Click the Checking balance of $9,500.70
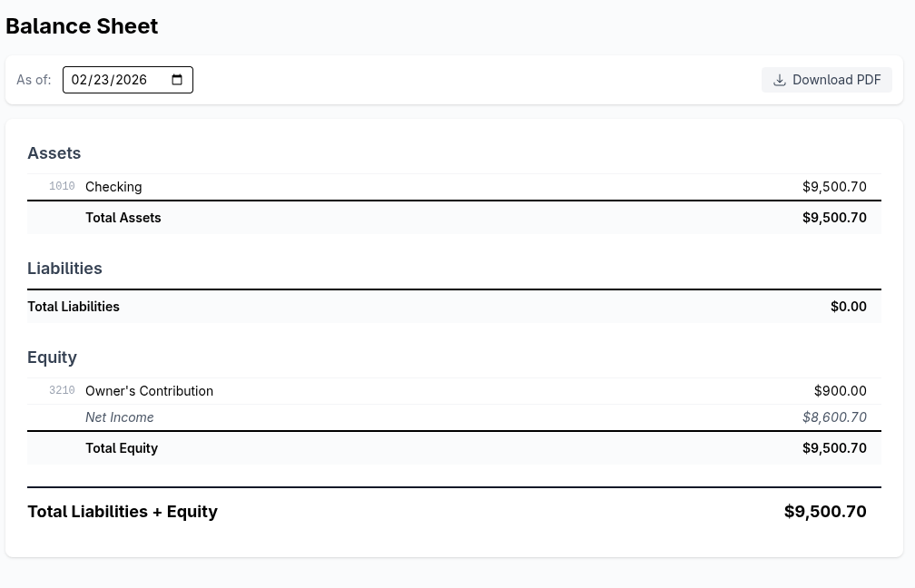This screenshot has width=915, height=588. [834, 187]
